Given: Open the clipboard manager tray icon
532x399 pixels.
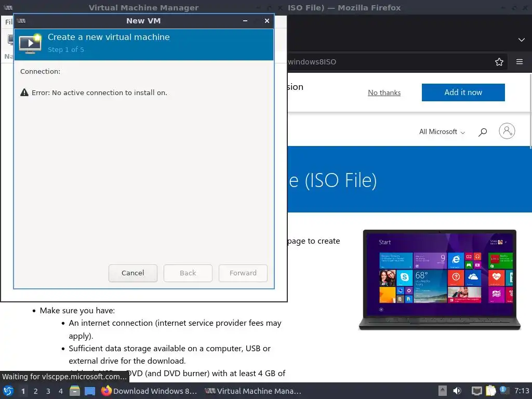Looking at the screenshot, I should pyautogui.click(x=491, y=391).
